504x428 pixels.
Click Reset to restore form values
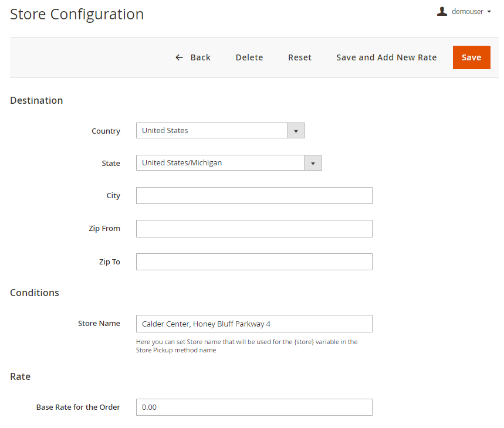(300, 57)
